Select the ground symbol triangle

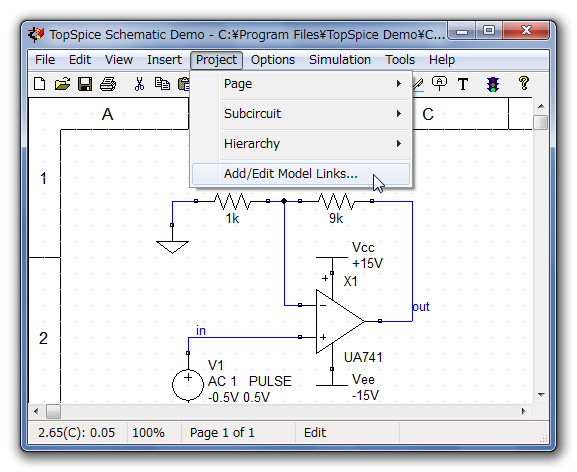click(x=172, y=247)
